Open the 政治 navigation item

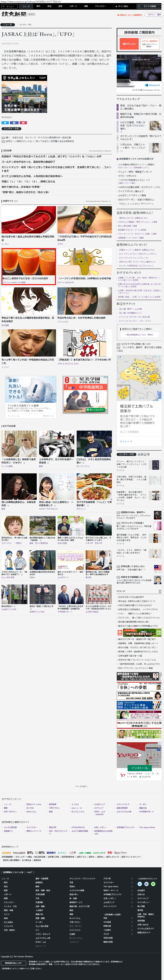(x=49, y=6)
